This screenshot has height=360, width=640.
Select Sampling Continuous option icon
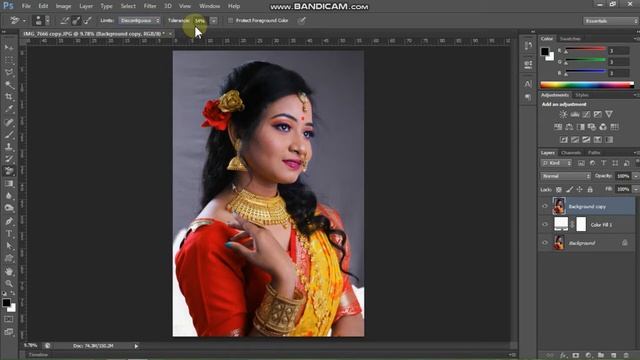64,20
